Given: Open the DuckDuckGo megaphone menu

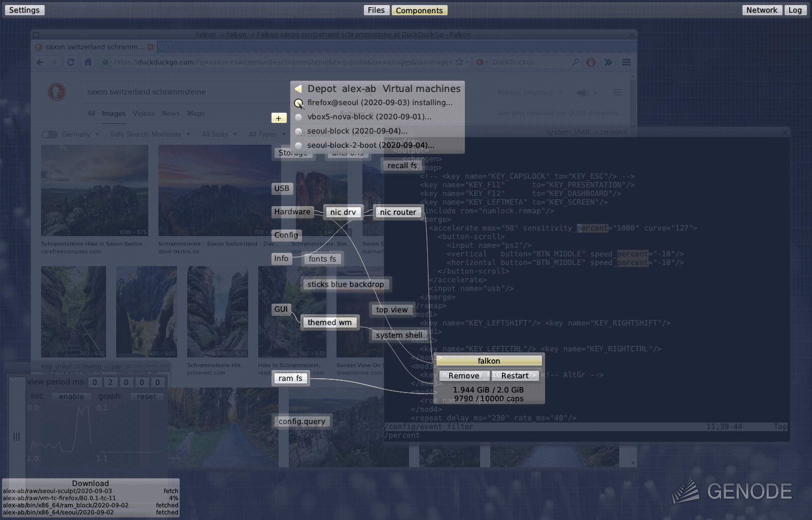Looking at the screenshot, I should 586,93.
